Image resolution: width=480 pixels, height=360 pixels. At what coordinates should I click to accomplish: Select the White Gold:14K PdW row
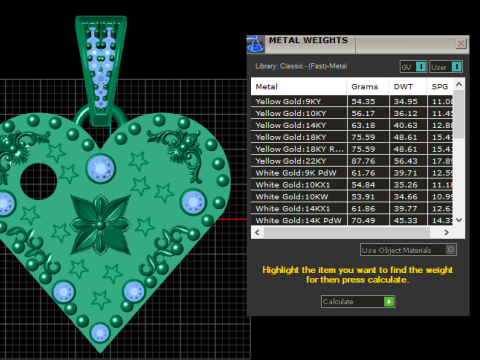click(352, 220)
